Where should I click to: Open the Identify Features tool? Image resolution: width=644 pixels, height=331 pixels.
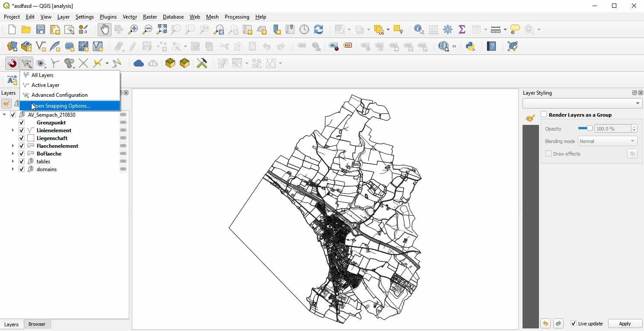pyautogui.click(x=418, y=29)
